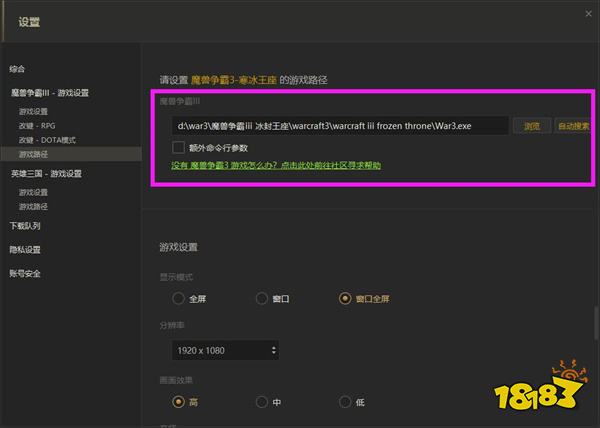
Task: Click the 分辨率 label
Action: (172, 325)
